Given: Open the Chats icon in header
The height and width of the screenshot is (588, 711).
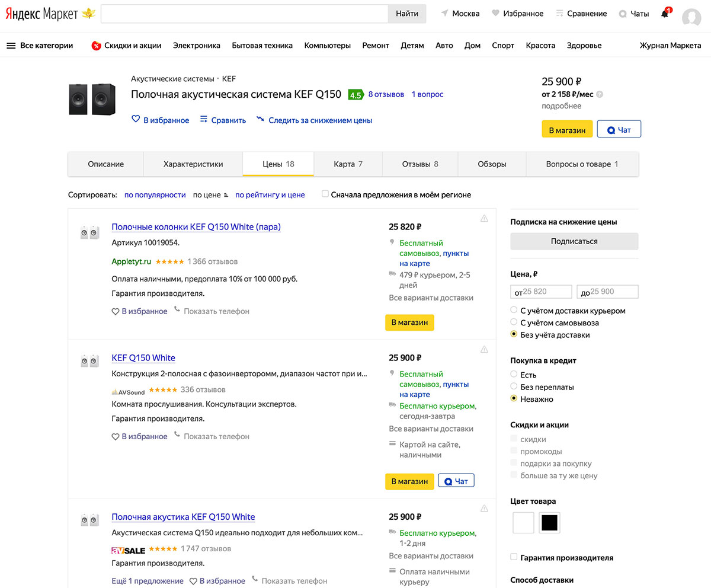Looking at the screenshot, I should point(623,14).
